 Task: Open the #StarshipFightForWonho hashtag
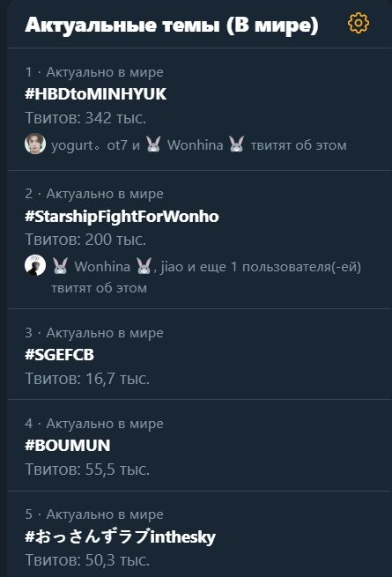click(122, 216)
